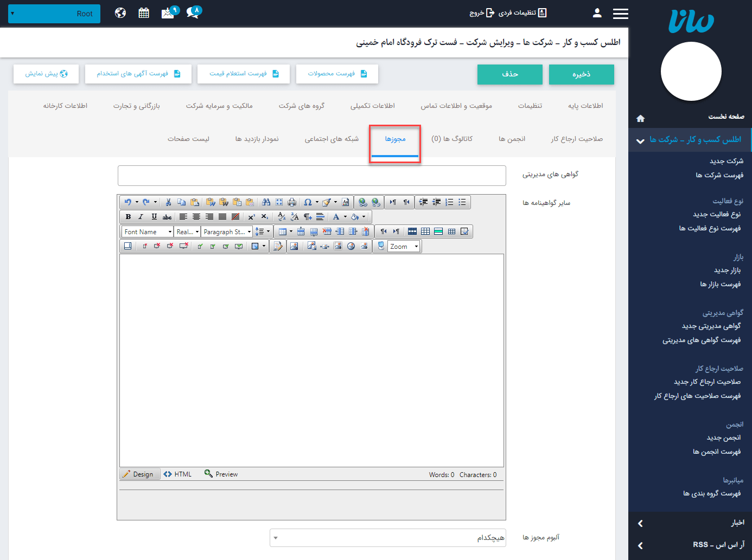The height and width of the screenshot is (560, 752).
Task: Click the Superscript icon
Action: point(251,217)
